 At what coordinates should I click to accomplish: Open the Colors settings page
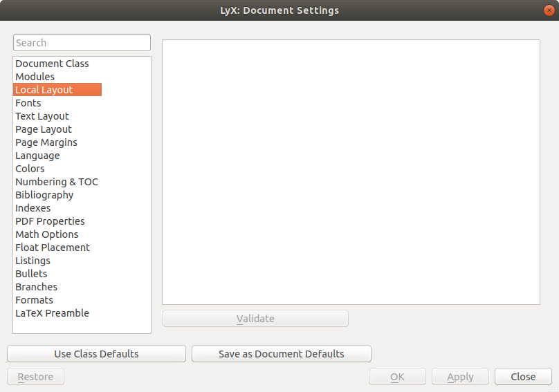[x=30, y=169]
